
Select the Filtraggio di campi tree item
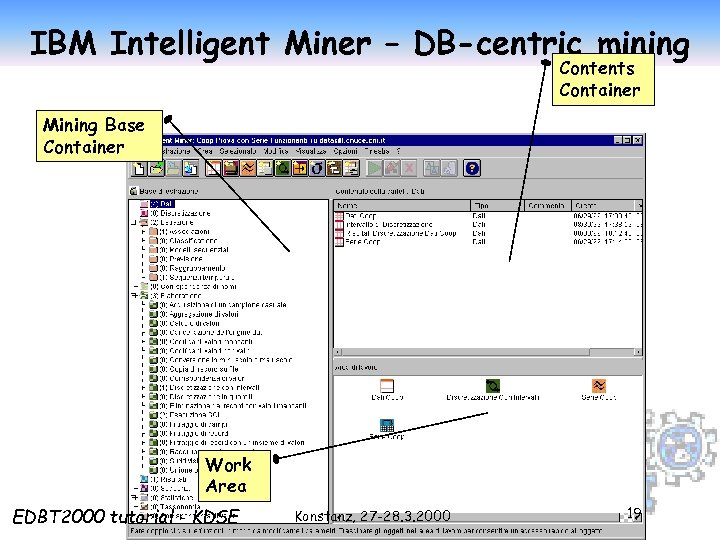coord(193,424)
